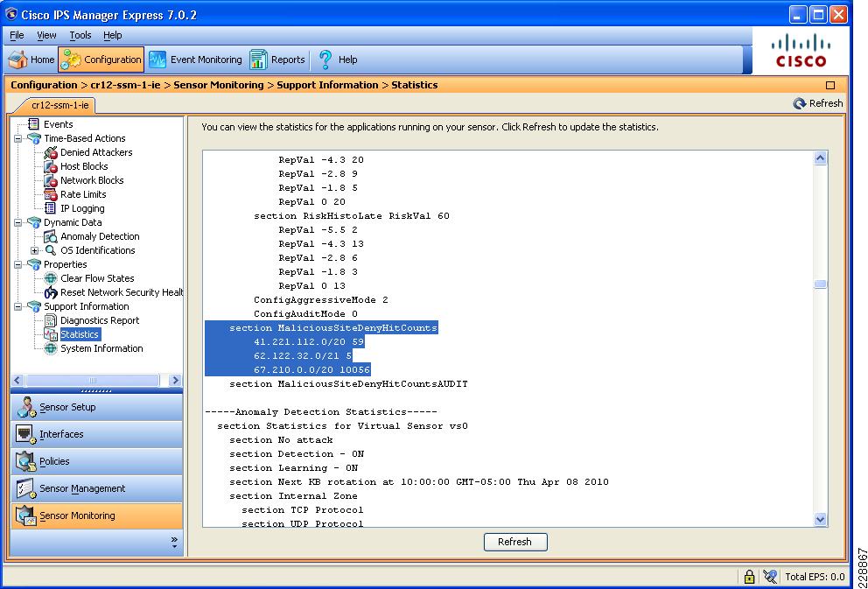Open Reports from the toolbar
Viewport: 868px width, 589px height.
pos(277,60)
